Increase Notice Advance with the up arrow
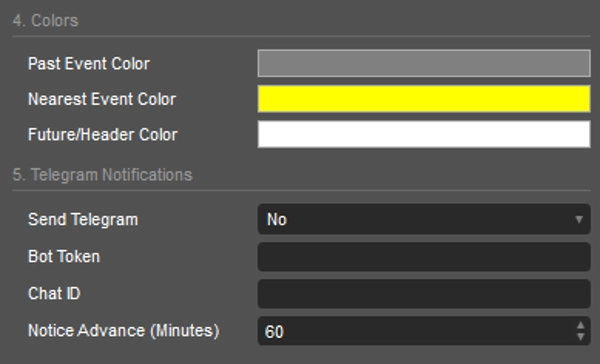This screenshot has width=600, height=364. [580, 325]
